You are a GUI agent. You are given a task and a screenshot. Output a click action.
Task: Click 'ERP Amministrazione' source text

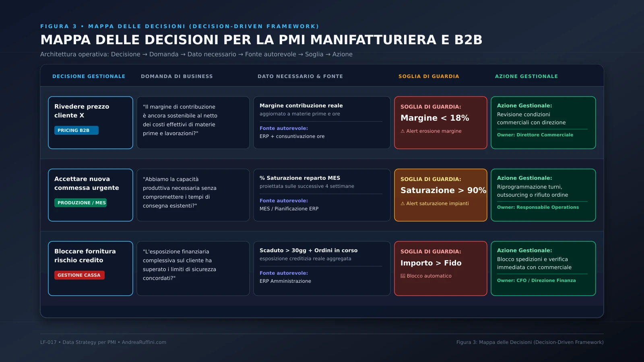285,281
